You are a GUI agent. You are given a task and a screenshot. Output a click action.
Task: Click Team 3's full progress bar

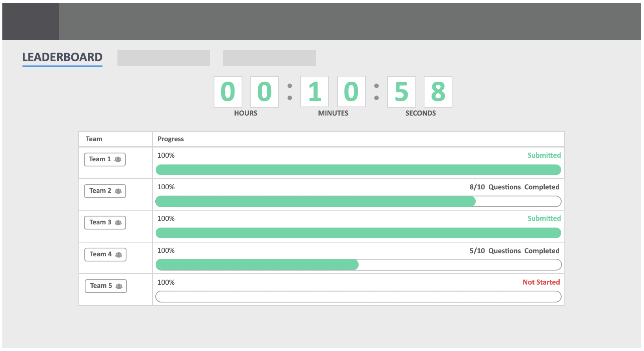pyautogui.click(x=358, y=233)
